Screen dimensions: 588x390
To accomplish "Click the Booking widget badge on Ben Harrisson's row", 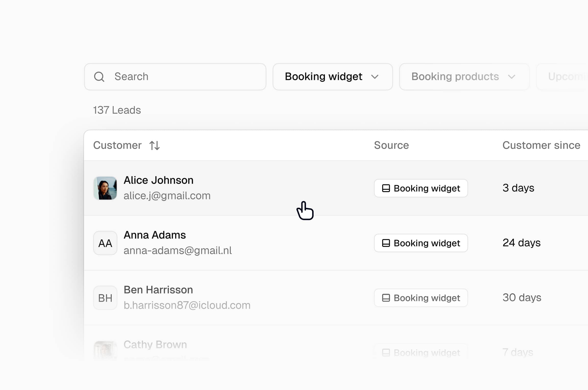I will coord(421,298).
